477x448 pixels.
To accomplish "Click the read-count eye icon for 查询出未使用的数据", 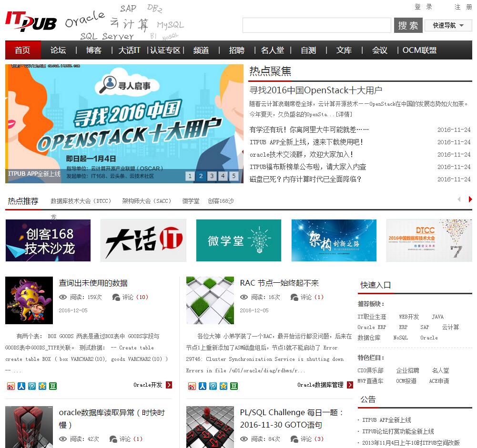I will pyautogui.click(x=63, y=297).
